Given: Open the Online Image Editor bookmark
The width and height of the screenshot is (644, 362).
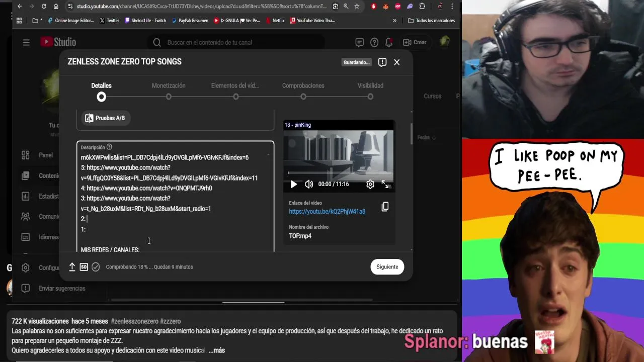Looking at the screenshot, I should [70, 21].
